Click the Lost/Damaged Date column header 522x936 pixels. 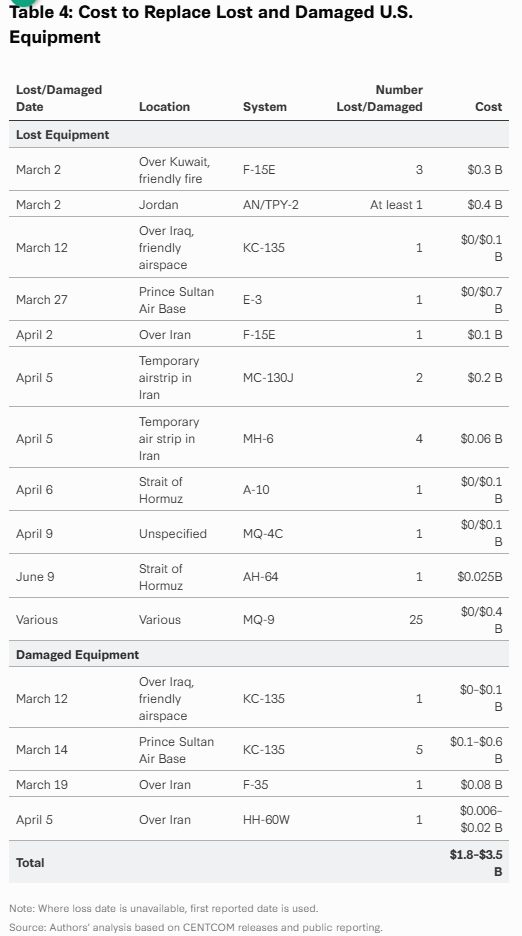(59, 98)
